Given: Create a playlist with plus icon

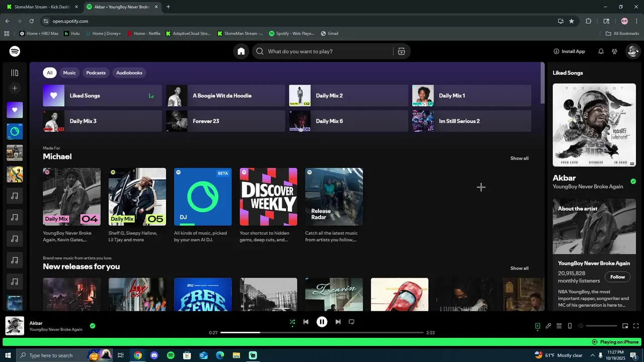Looking at the screenshot, I should [x=15, y=88].
